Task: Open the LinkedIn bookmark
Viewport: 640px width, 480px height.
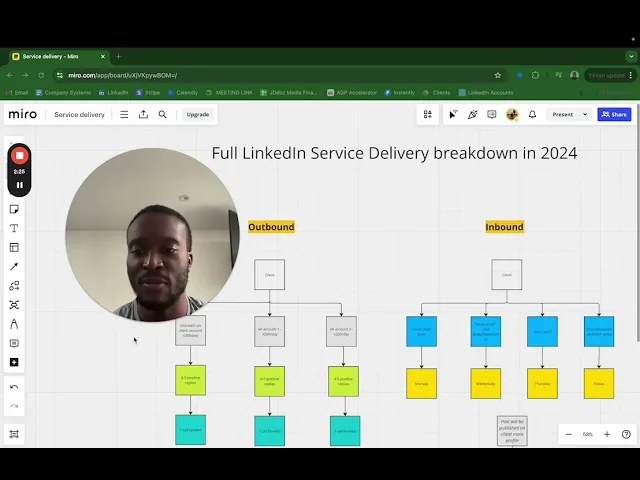Action: point(113,93)
